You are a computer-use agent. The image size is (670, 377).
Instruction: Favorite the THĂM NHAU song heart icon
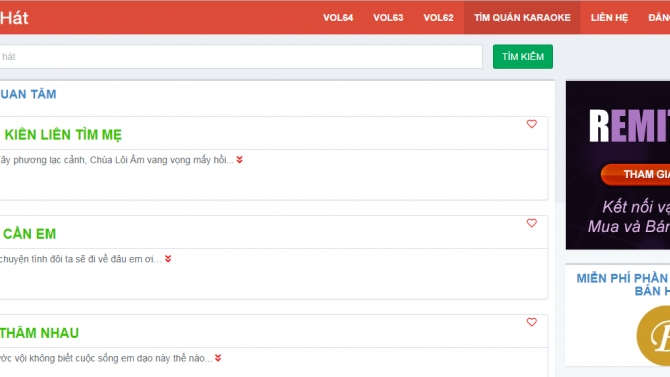coord(532,322)
